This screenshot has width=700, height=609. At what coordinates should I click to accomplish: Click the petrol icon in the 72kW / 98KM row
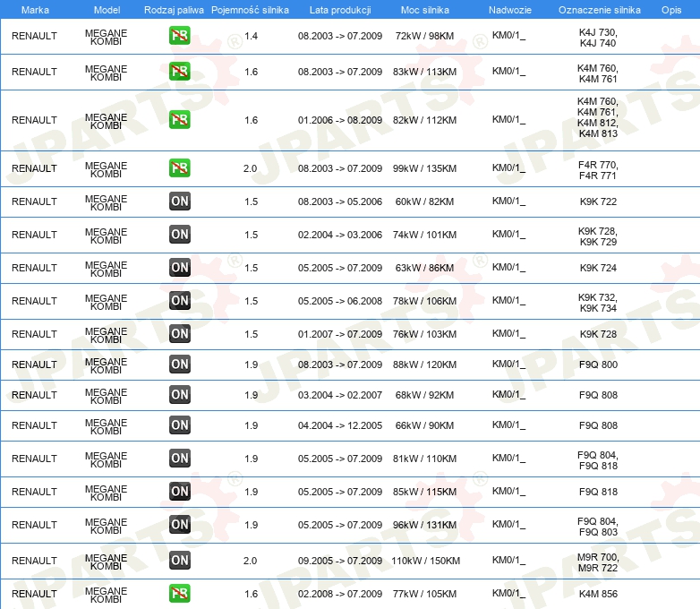[x=179, y=36]
